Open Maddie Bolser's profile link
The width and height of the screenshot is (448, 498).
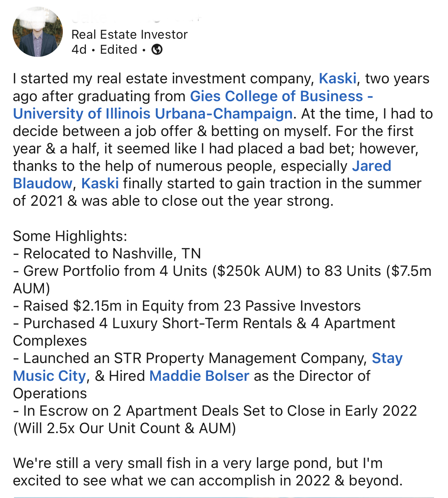pyautogui.click(x=199, y=376)
